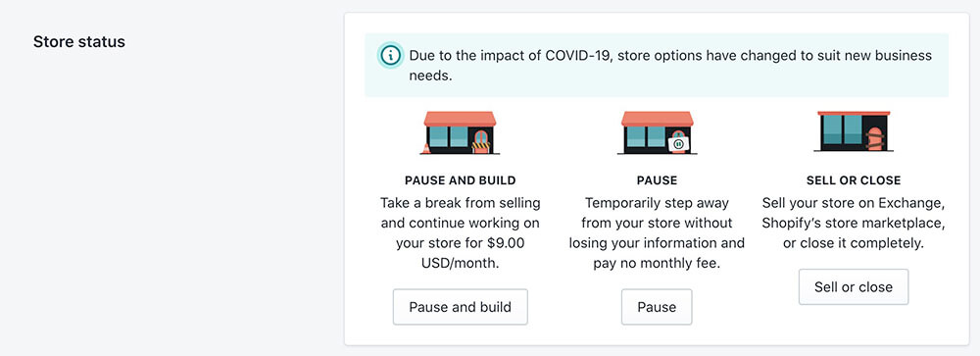This screenshot has height=356, width=980.
Task: Open the "Sell or close" button
Action: tap(854, 287)
